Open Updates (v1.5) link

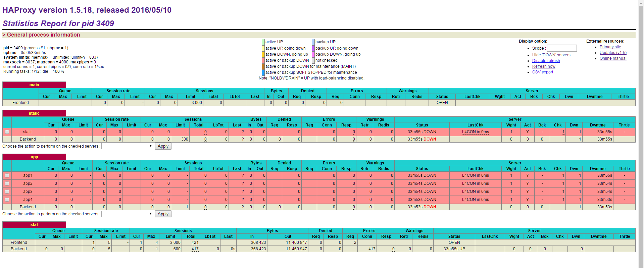click(x=613, y=53)
